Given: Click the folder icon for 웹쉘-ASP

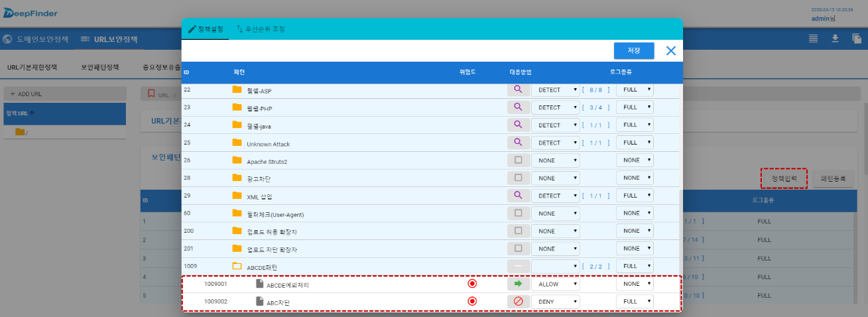Looking at the screenshot, I should tap(237, 90).
